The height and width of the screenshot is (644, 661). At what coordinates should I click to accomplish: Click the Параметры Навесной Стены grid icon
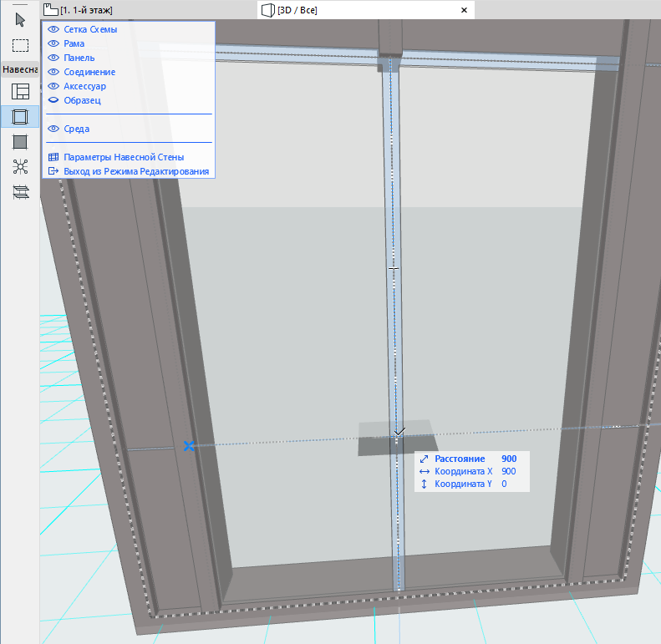click(x=53, y=157)
